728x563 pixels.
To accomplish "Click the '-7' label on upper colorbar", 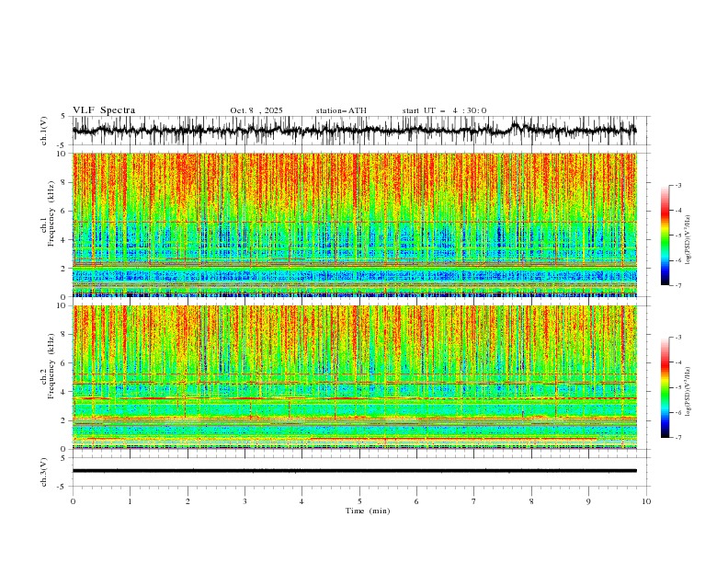I will click(x=677, y=285).
